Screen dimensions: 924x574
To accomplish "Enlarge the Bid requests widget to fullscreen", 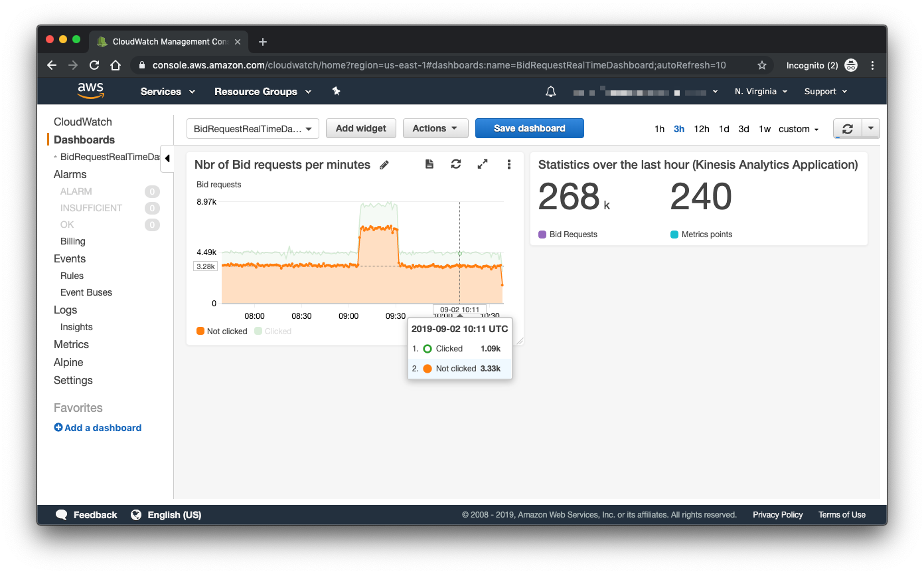I will [x=483, y=164].
